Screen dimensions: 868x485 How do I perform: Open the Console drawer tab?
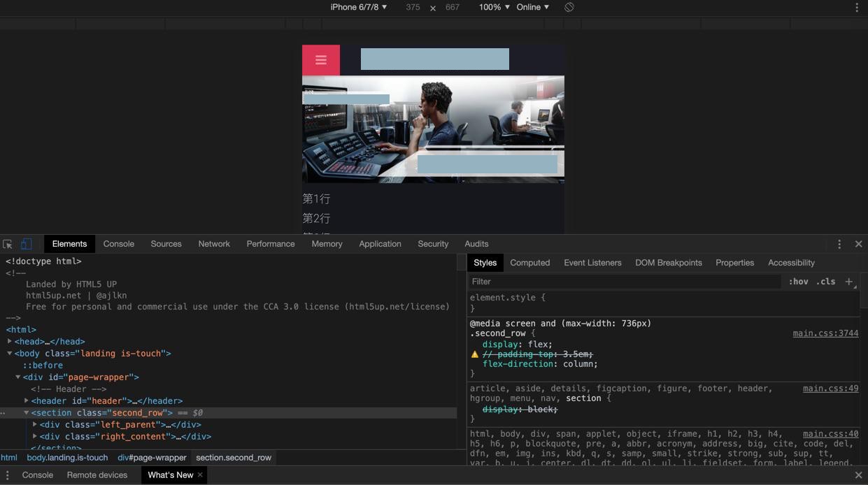coord(38,475)
